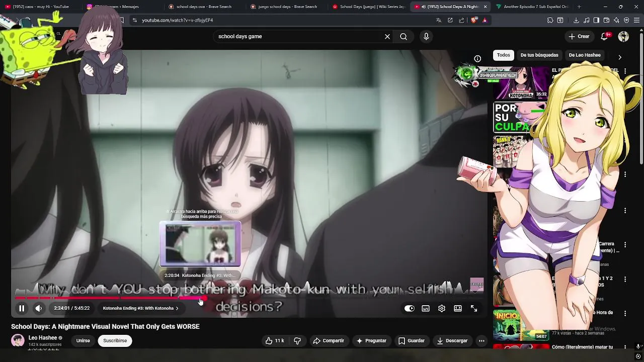This screenshot has width=644, height=362.
Task: Click the preview thumbnail for 2:20:34
Action: pos(200,244)
